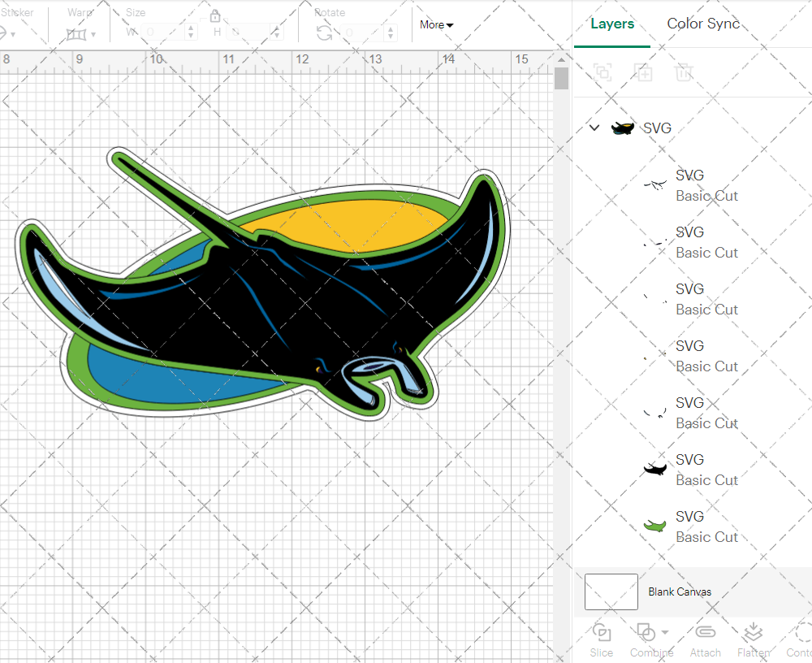Click the Rotate icon in toolbar

tap(325, 33)
